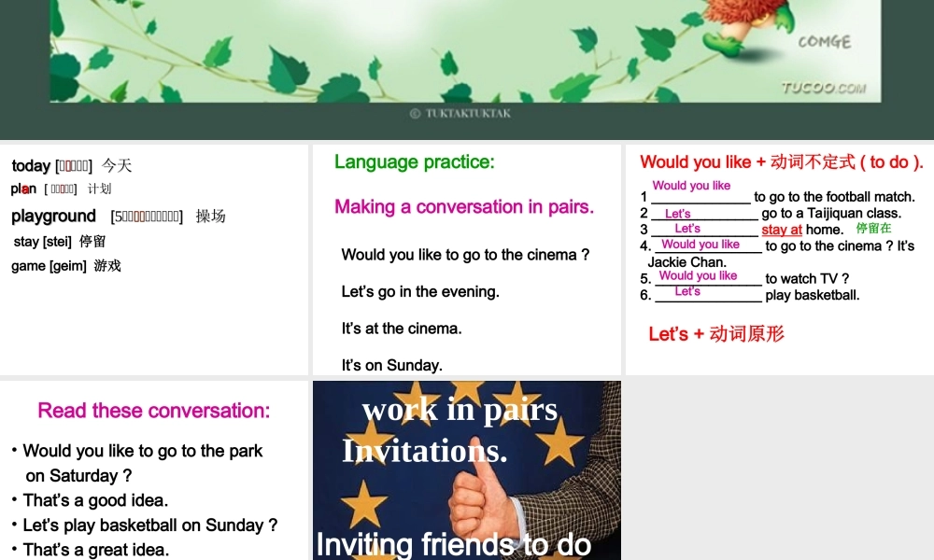This screenshot has width=934, height=560.
Task: Open the 'work in pairs Invitations' slide
Action: [x=467, y=470]
